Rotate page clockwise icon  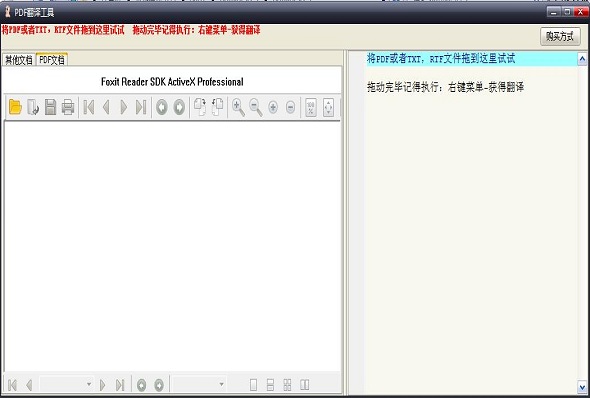coord(200,107)
